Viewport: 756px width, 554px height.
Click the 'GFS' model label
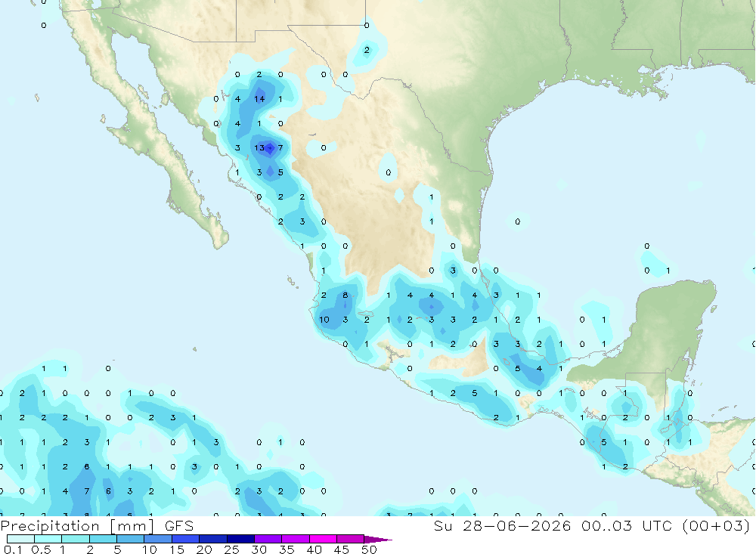[x=179, y=525]
